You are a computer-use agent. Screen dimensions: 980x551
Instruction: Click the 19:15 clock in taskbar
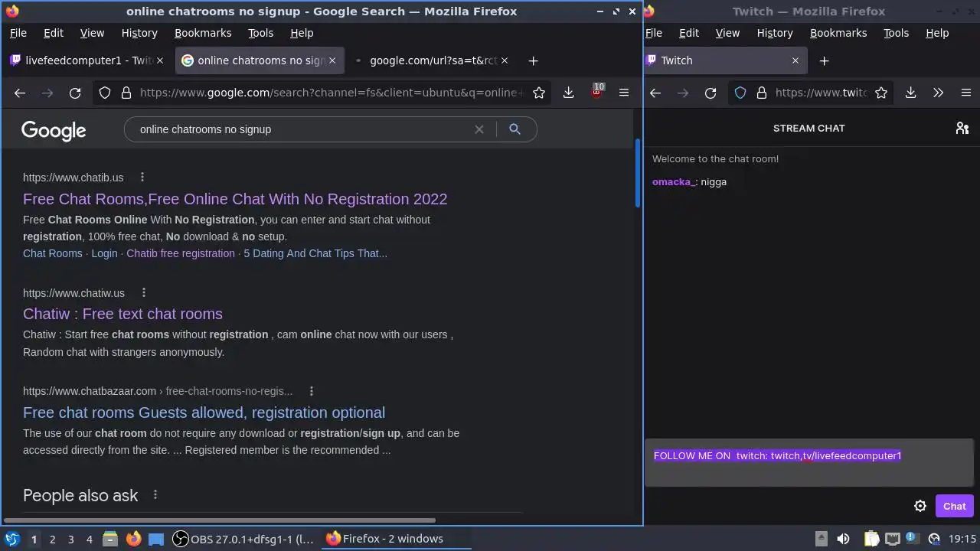[x=962, y=539]
